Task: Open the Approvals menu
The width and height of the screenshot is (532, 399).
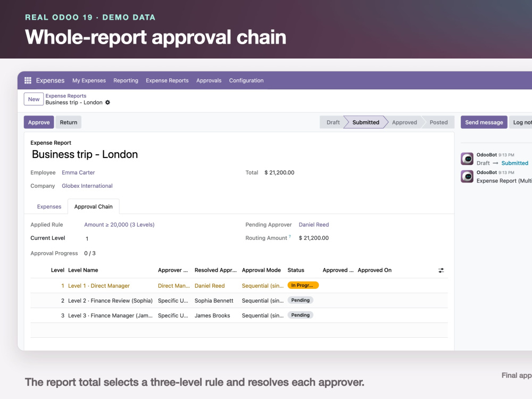Action: [209, 80]
